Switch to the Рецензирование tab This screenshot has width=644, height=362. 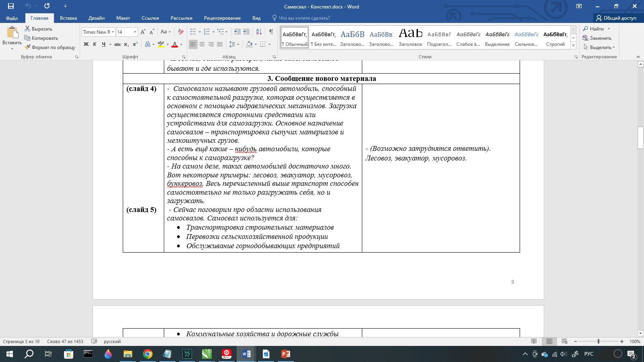(222, 18)
